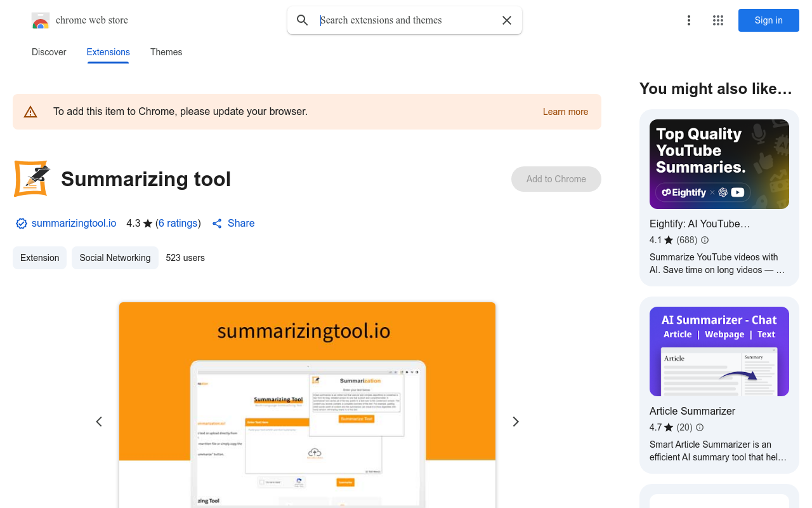Click the Summarizing tool extension icon

(32, 178)
